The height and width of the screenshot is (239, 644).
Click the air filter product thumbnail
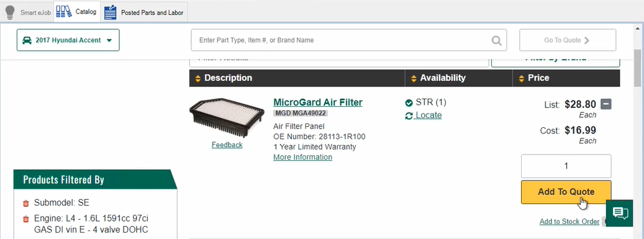point(227,117)
